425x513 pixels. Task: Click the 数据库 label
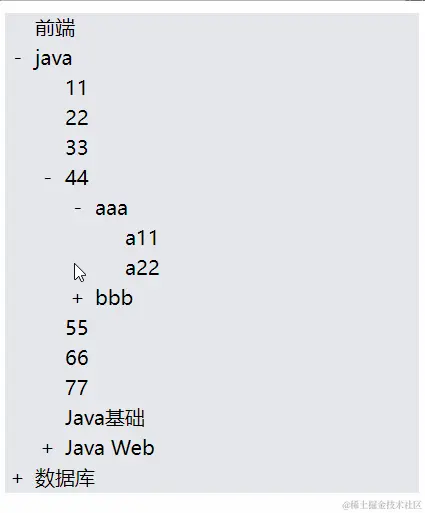(65, 478)
